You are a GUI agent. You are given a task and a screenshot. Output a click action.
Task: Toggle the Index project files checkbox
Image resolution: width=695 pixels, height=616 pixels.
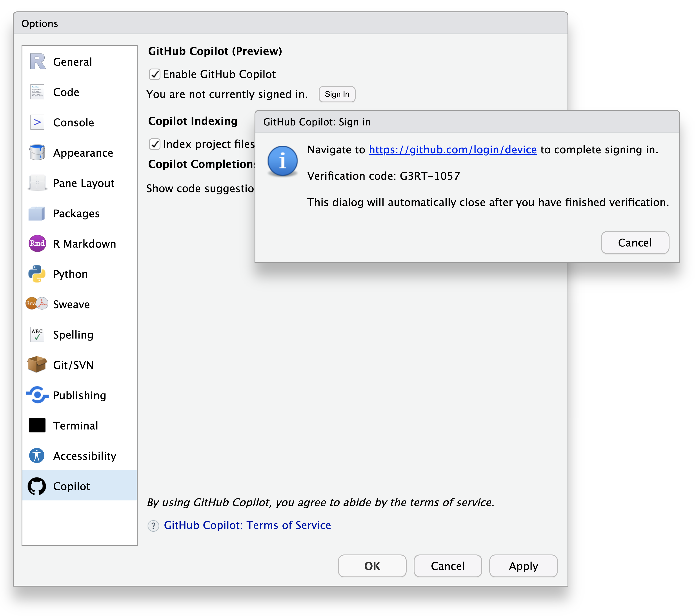[155, 144]
